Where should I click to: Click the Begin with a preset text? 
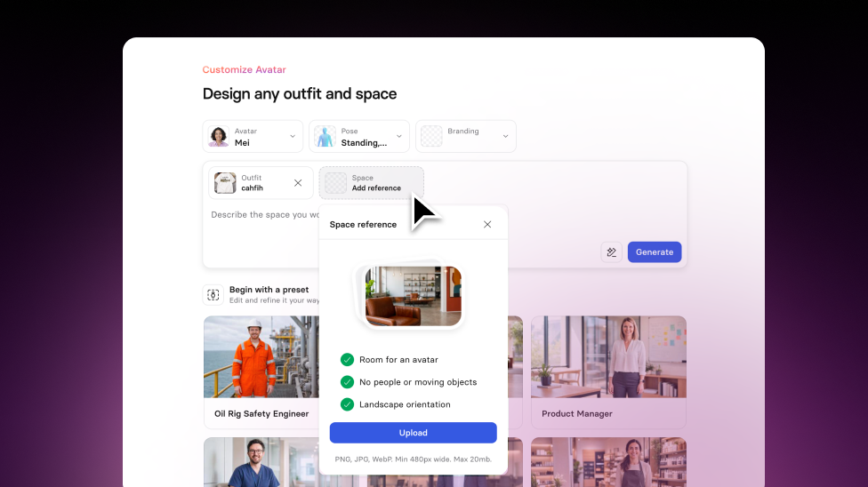(269, 290)
